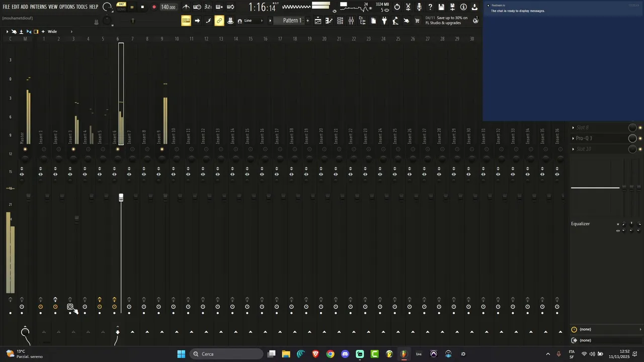The image size is (644, 362).
Task: Open the plugin picker plug icon
Action: click(x=384, y=21)
